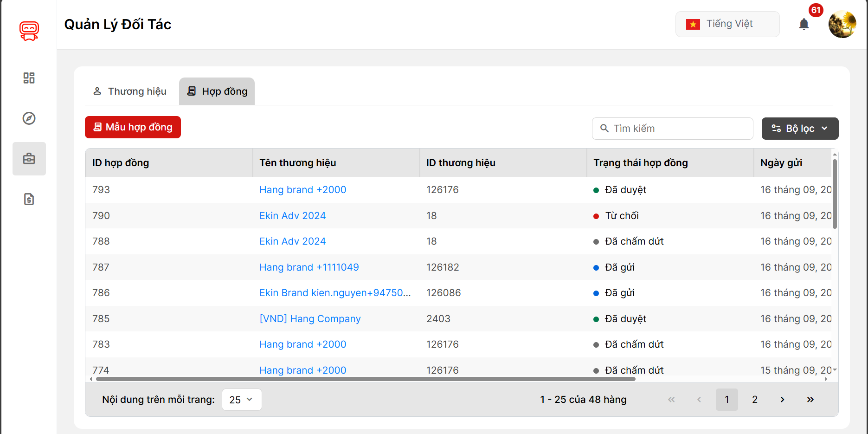
Task: Open the Tiếng Việt language selector
Action: click(x=727, y=24)
